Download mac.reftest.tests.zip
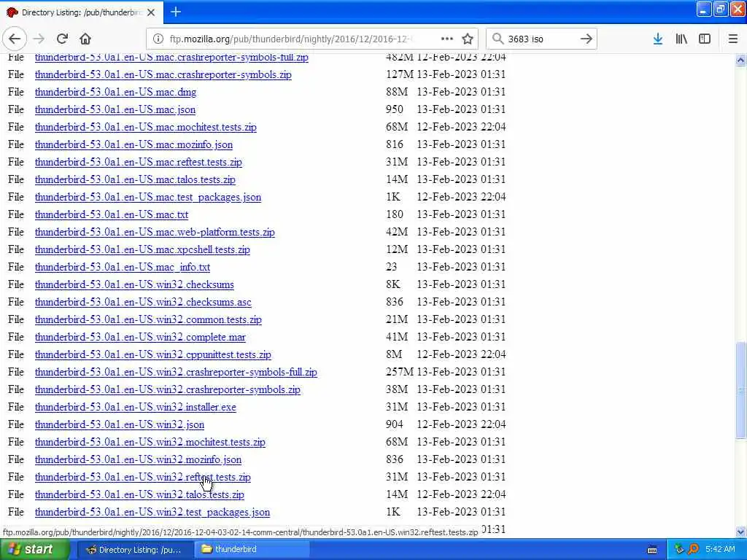This screenshot has height=560, width=747. pos(138,162)
